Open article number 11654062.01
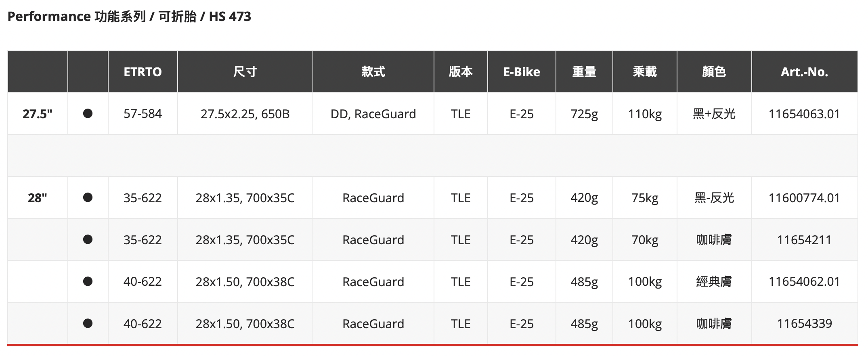 pos(804,281)
